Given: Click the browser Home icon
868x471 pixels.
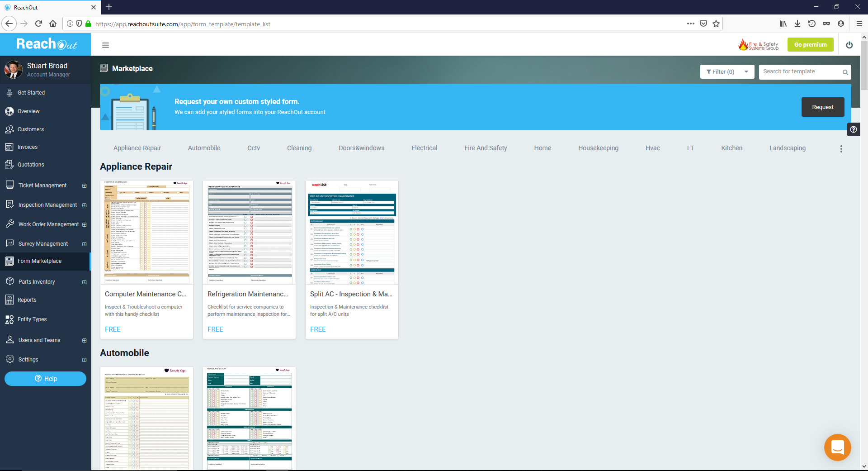Looking at the screenshot, I should click(53, 24).
